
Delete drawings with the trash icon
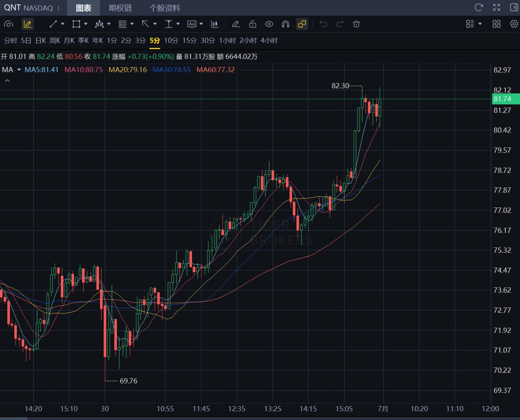[x=356, y=24]
